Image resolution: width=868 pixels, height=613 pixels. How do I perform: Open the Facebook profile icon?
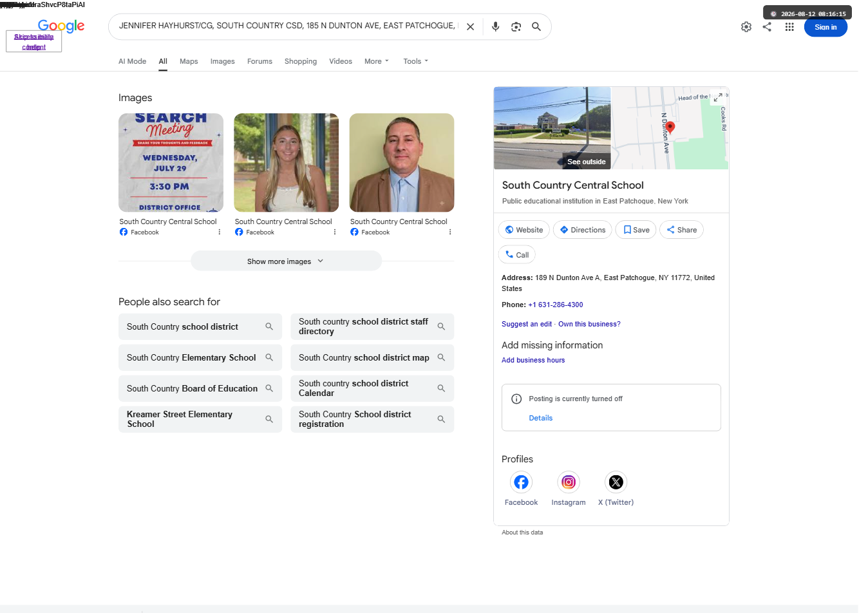tap(521, 482)
